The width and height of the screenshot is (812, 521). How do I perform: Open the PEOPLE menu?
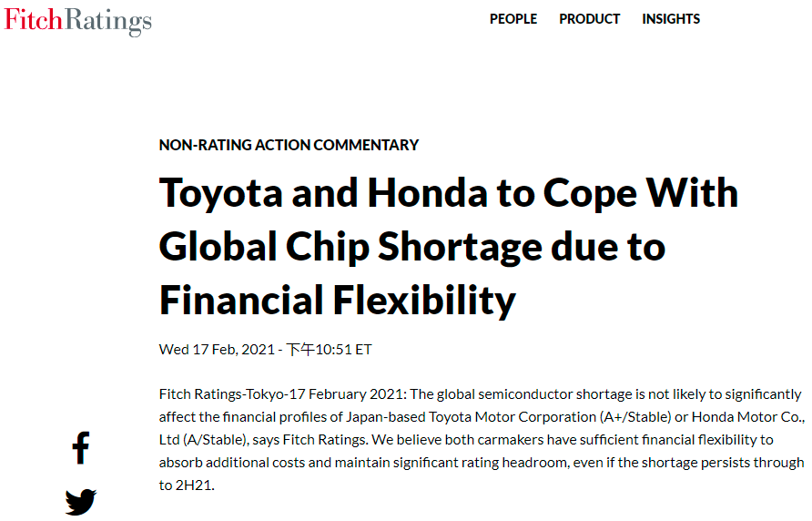(513, 19)
